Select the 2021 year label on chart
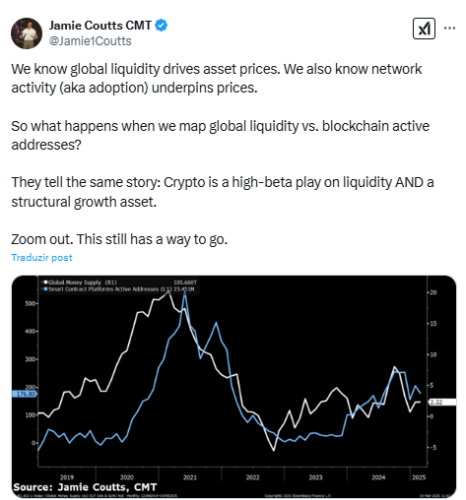466x500 pixels. click(x=189, y=478)
